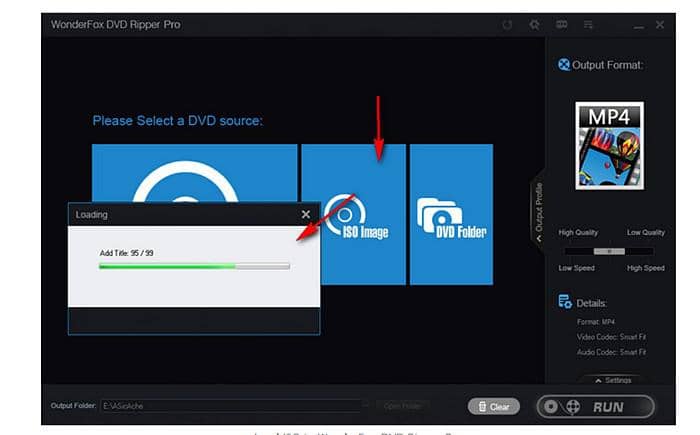Start ripping with the RUN button
The height and width of the screenshot is (435, 700).
(596, 407)
